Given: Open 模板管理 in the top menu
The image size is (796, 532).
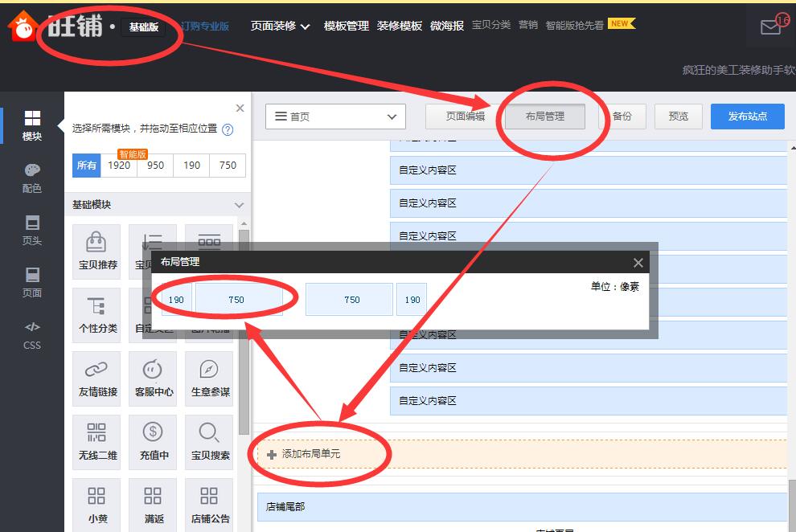Looking at the screenshot, I should (345, 26).
